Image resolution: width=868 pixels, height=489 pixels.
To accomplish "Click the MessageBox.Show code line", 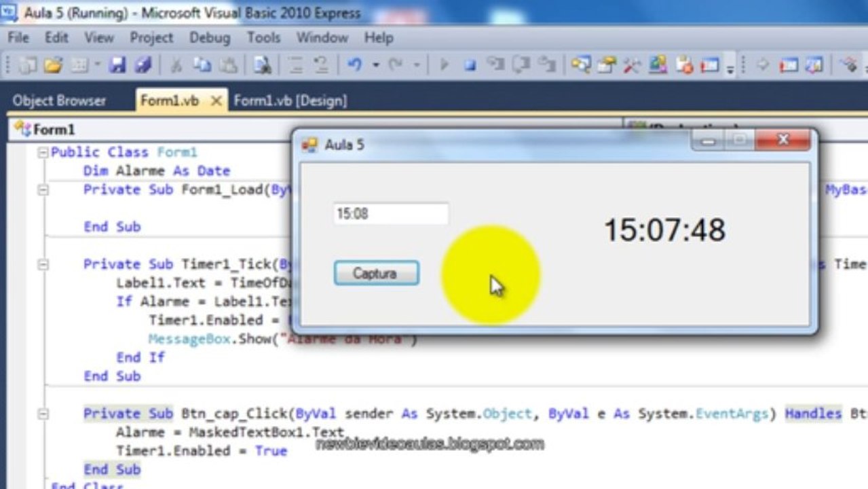I will click(282, 339).
